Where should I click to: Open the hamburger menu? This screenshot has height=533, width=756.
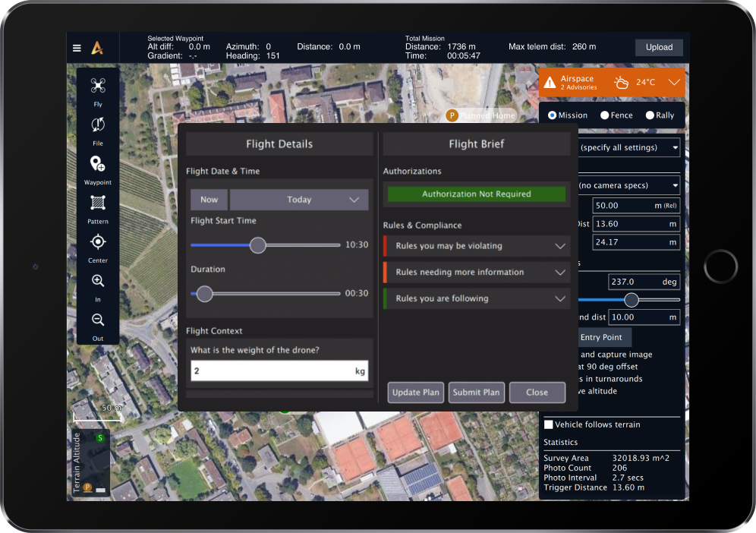pyautogui.click(x=77, y=48)
